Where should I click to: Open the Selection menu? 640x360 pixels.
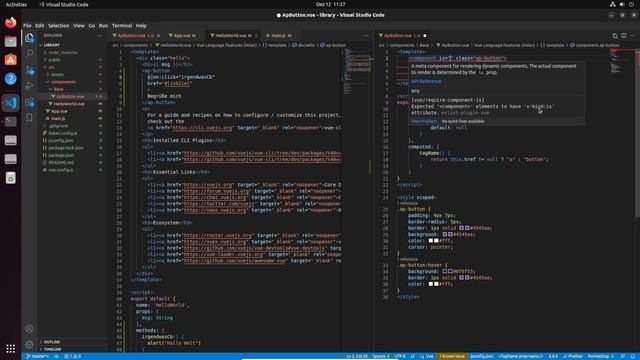[59, 25]
